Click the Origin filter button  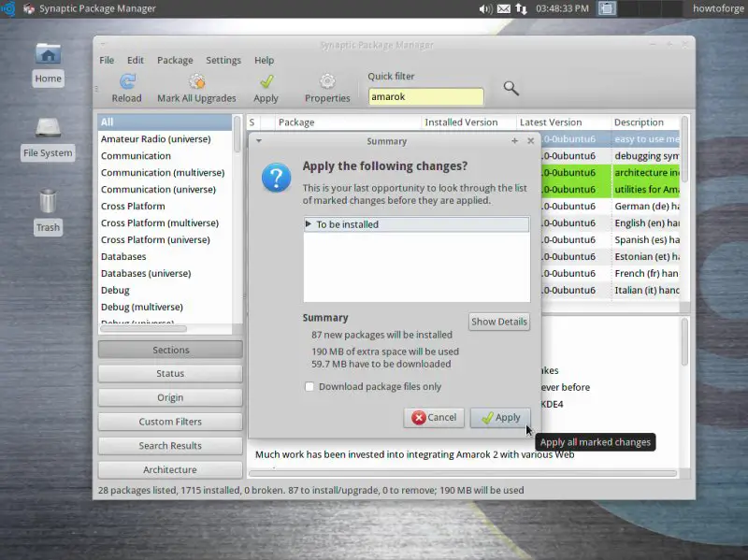(170, 398)
